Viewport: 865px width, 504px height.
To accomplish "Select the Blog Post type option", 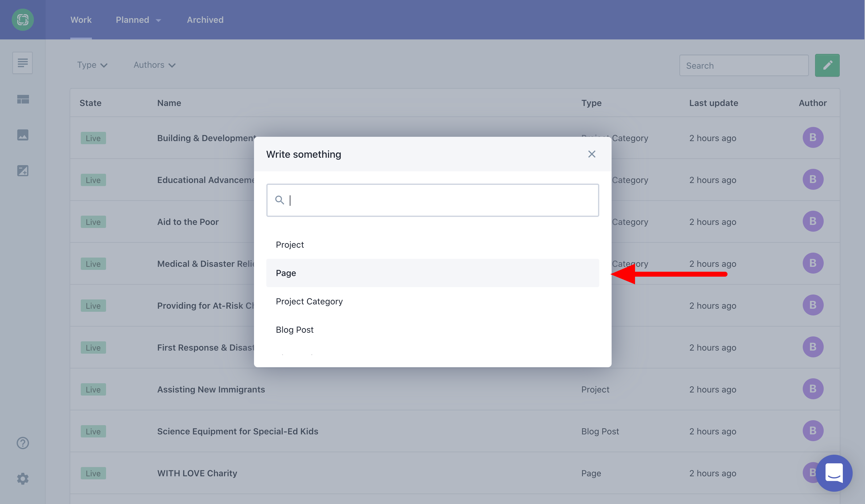I will [x=433, y=330].
